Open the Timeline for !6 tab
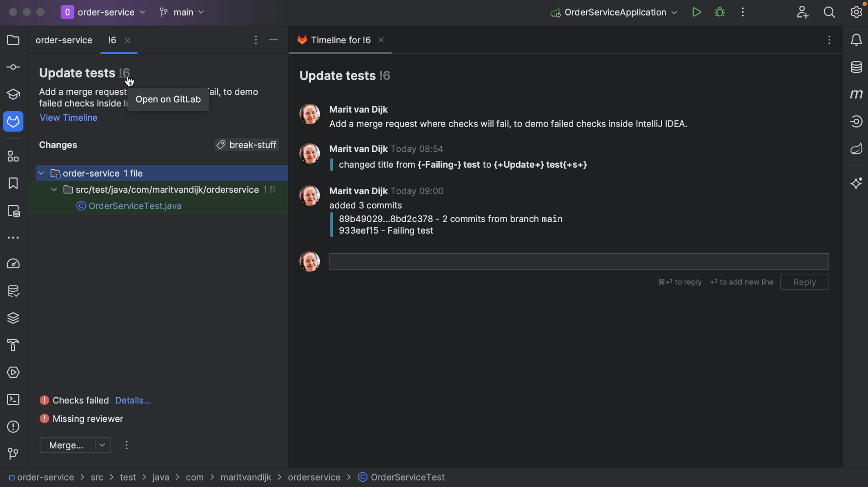The image size is (868, 487). (340, 40)
